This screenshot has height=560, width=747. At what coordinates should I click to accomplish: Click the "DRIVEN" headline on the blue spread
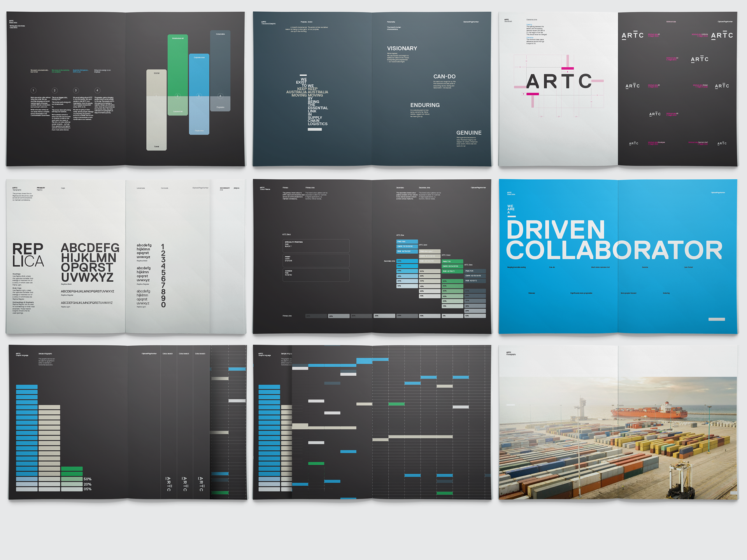coord(556,230)
